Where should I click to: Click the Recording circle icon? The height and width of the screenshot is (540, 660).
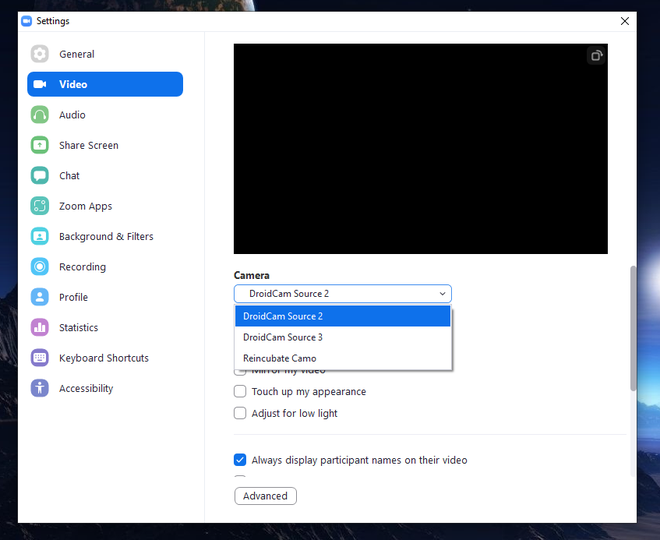[x=40, y=266]
